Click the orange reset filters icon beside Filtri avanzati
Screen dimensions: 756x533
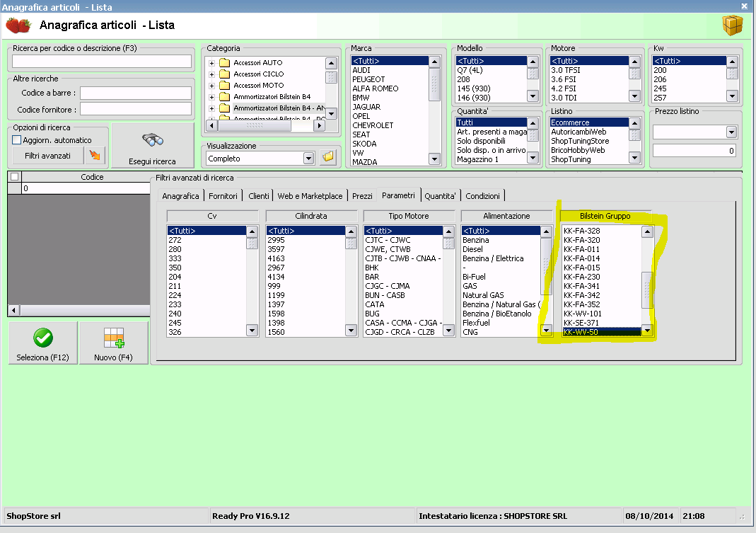pyautogui.click(x=95, y=156)
